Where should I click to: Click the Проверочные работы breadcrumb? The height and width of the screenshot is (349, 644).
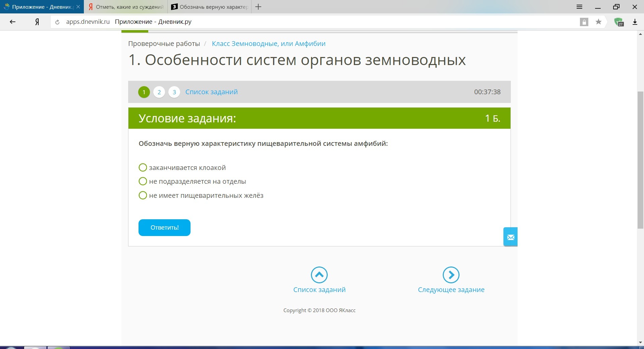[x=164, y=44]
